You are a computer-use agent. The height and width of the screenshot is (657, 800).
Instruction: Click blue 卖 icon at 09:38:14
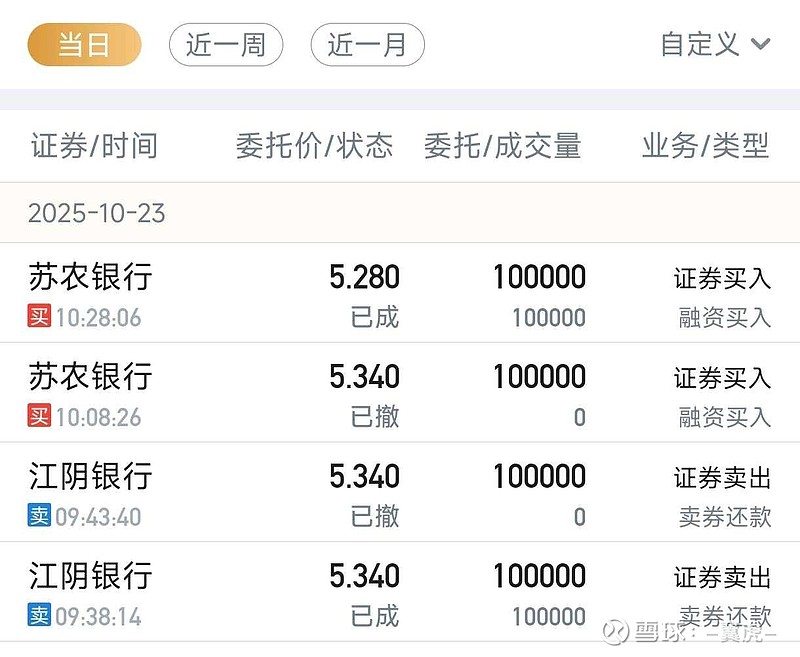click(39, 616)
